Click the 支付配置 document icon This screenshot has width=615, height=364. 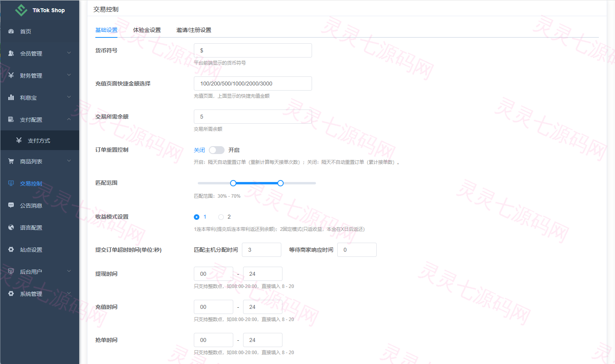pos(11,119)
